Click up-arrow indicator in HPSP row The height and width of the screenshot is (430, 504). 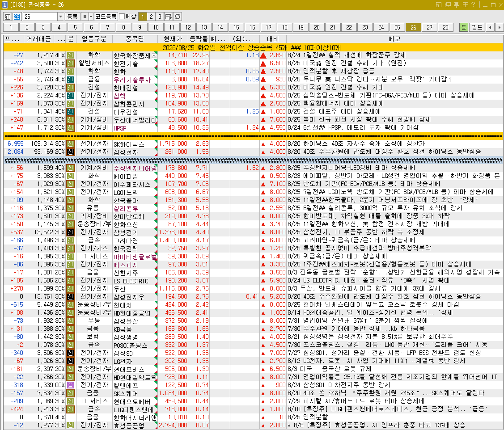(x=263, y=127)
